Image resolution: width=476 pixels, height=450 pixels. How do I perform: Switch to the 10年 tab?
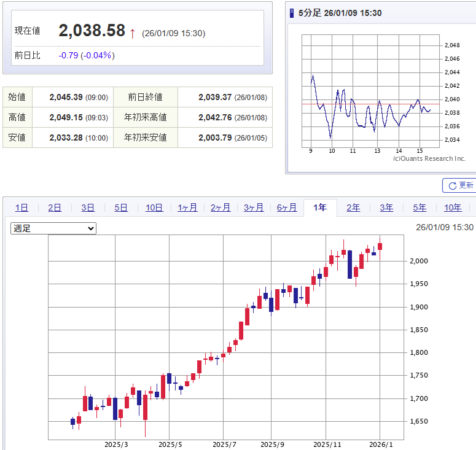(x=453, y=208)
